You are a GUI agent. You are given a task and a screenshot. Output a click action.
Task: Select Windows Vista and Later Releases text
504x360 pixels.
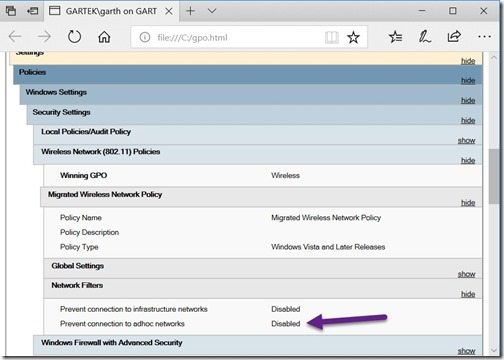[328, 247]
